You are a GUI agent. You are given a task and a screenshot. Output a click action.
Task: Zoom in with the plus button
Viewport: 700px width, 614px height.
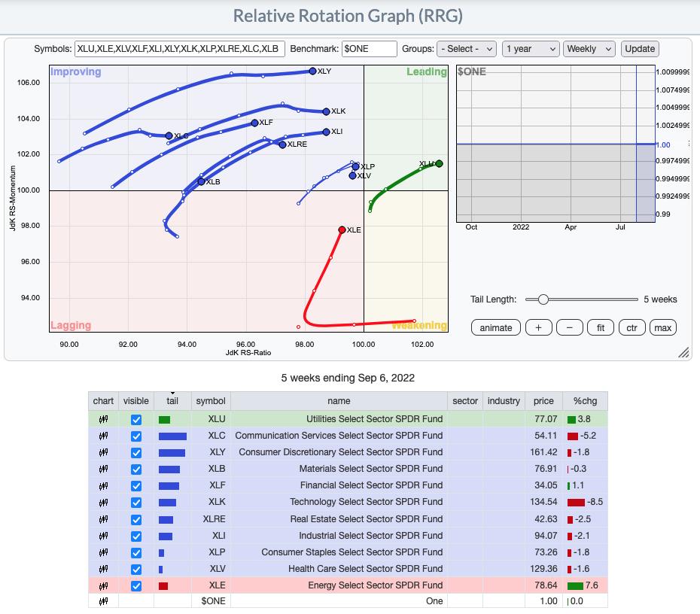pyautogui.click(x=538, y=327)
